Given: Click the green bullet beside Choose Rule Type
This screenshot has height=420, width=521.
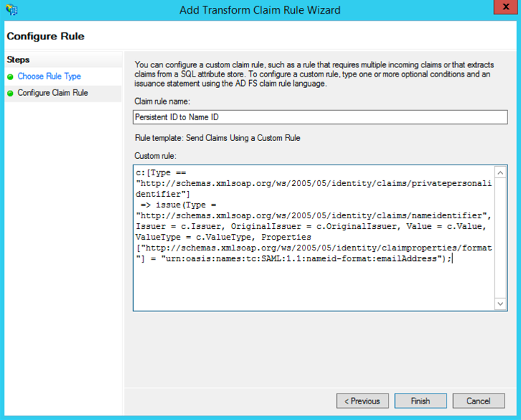Looking at the screenshot, I should pyautogui.click(x=11, y=77).
